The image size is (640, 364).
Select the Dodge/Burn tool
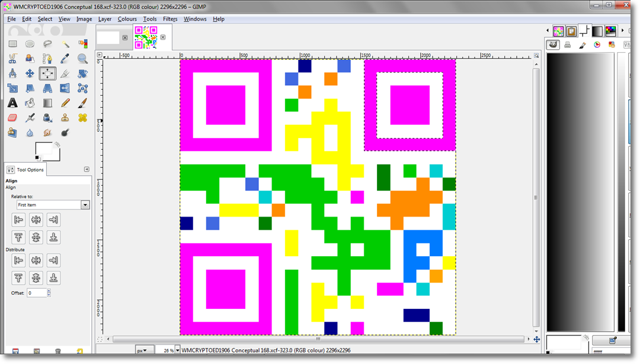65,133
